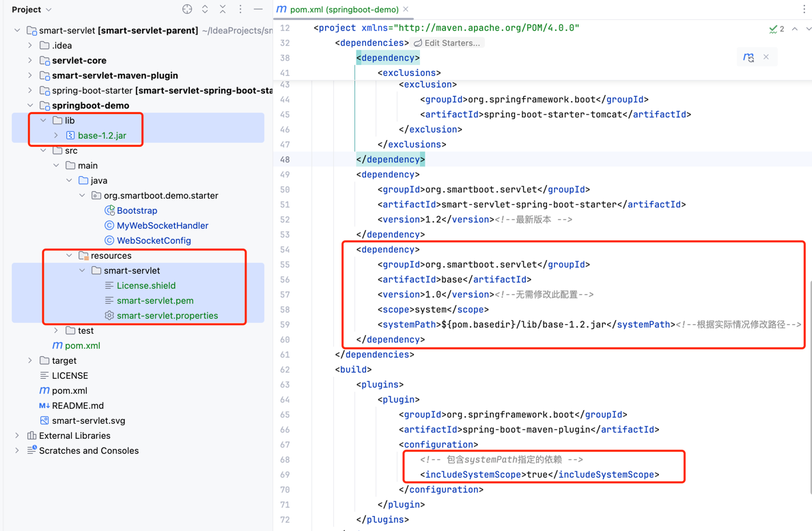812x531 pixels.
Task: Click the External Libraries icon
Action: tap(31, 435)
